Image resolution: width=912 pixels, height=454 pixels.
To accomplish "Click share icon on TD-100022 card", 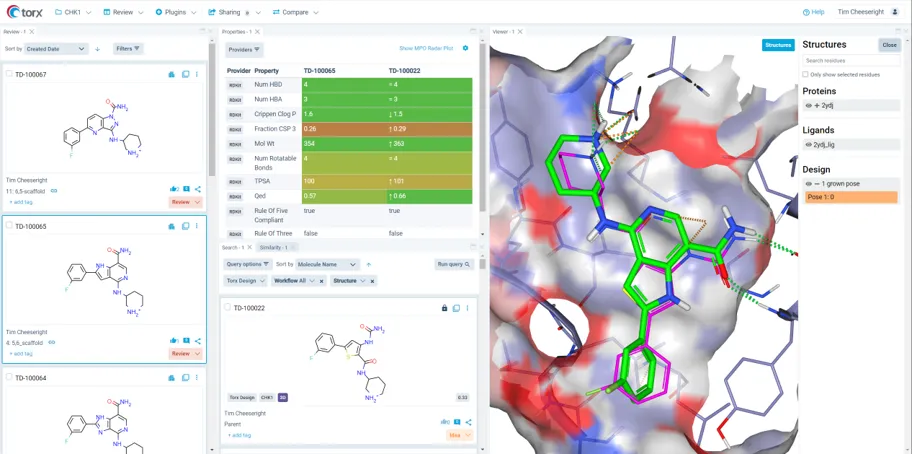I will [x=469, y=422].
